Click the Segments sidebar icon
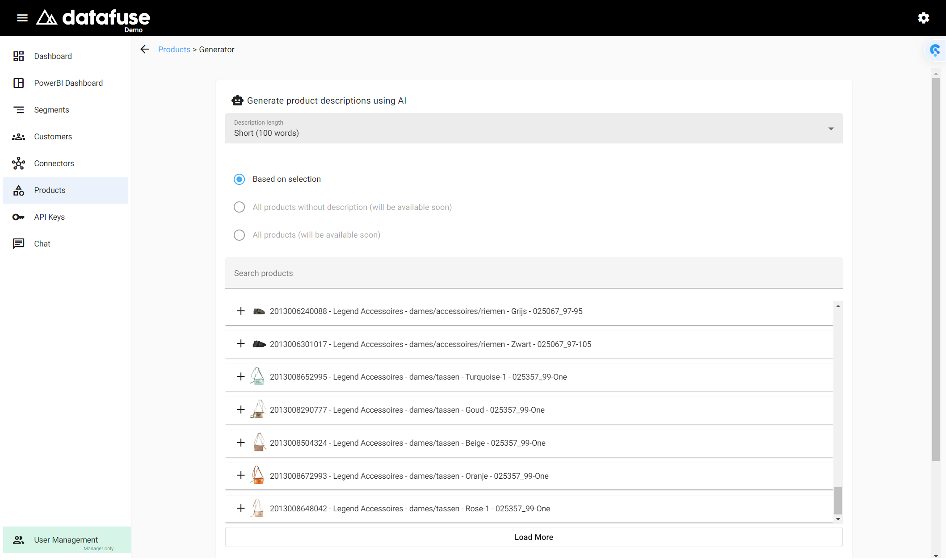The image size is (946, 560). pos(18,110)
